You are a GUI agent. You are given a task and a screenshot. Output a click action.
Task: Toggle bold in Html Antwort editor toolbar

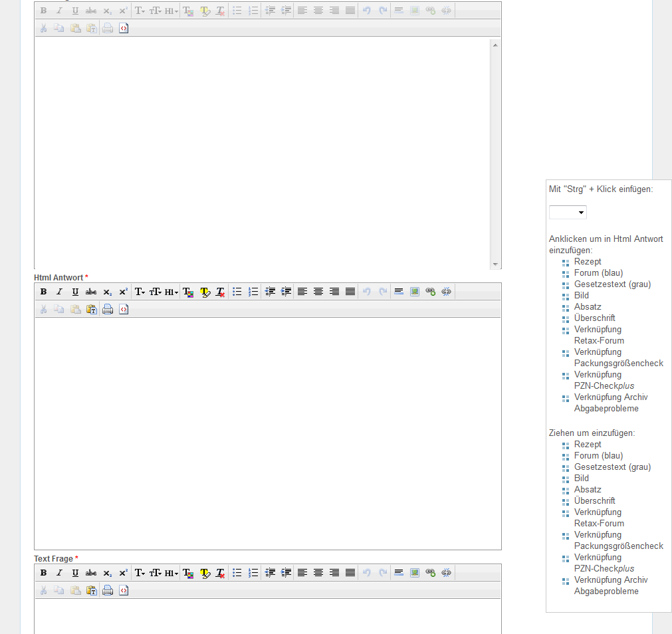[43, 292]
